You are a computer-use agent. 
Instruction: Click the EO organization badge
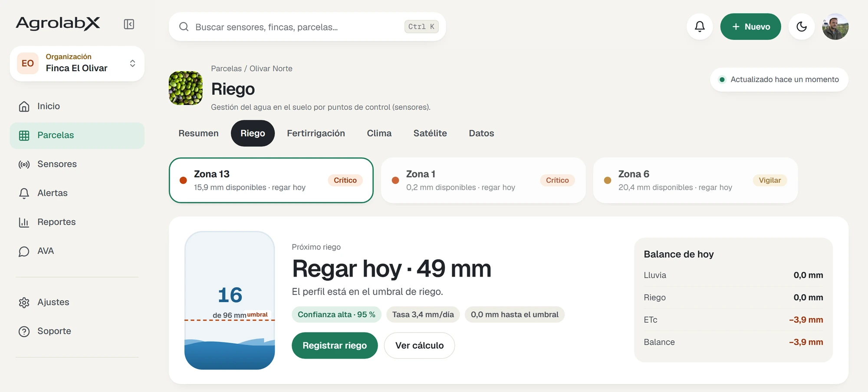tap(28, 63)
